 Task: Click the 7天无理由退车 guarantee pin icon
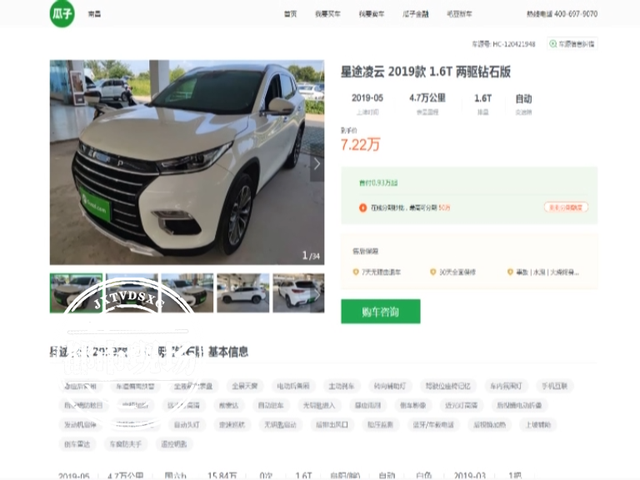pyautogui.click(x=356, y=272)
